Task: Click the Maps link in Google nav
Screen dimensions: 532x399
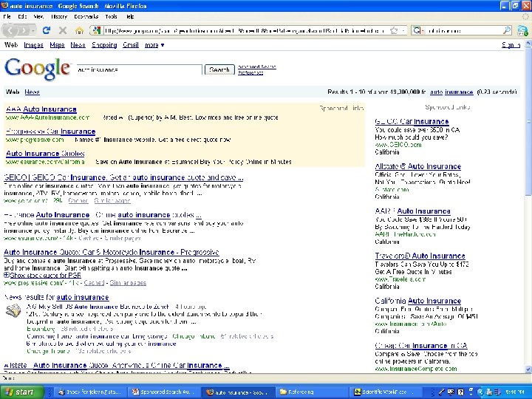Action: tap(57, 45)
